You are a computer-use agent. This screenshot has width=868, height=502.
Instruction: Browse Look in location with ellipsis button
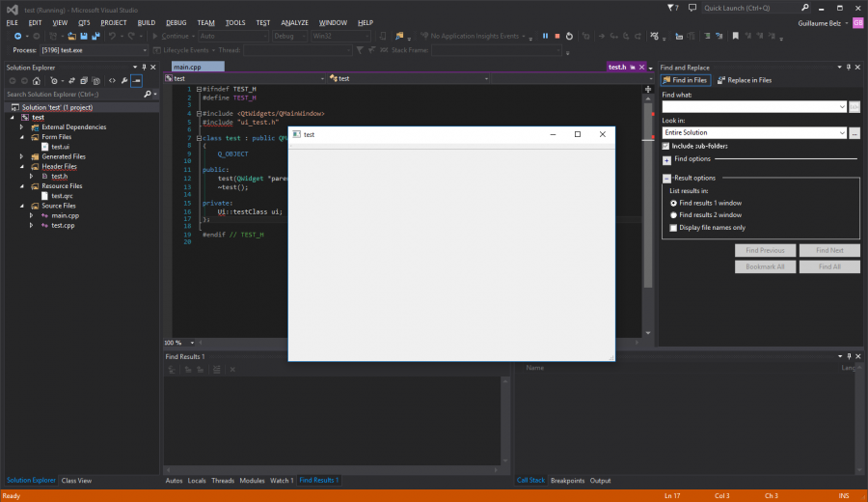point(854,133)
